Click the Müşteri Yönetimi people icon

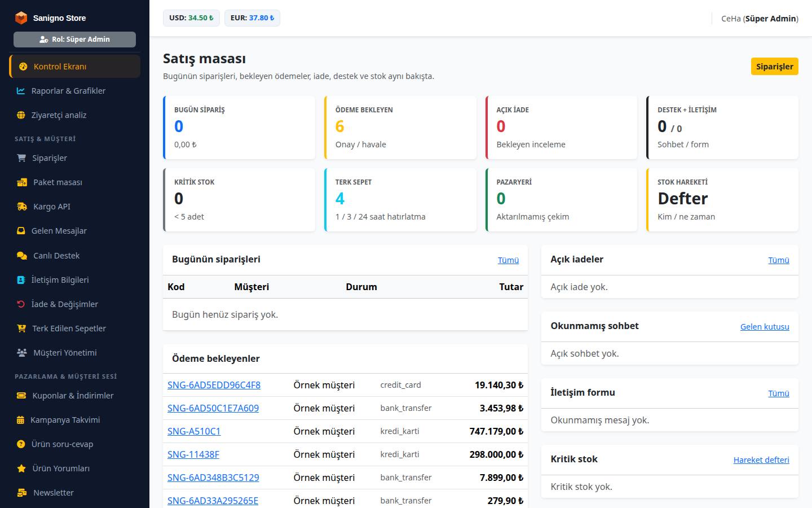pos(22,353)
